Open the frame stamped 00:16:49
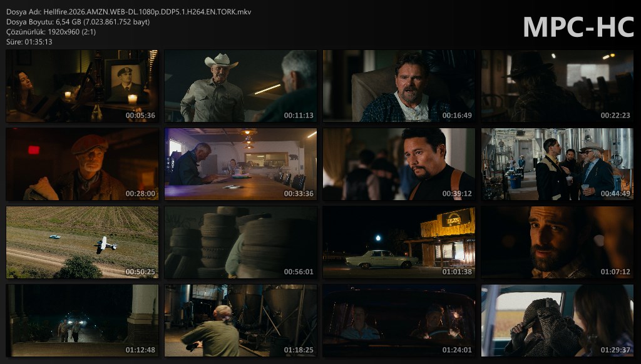 (399, 86)
